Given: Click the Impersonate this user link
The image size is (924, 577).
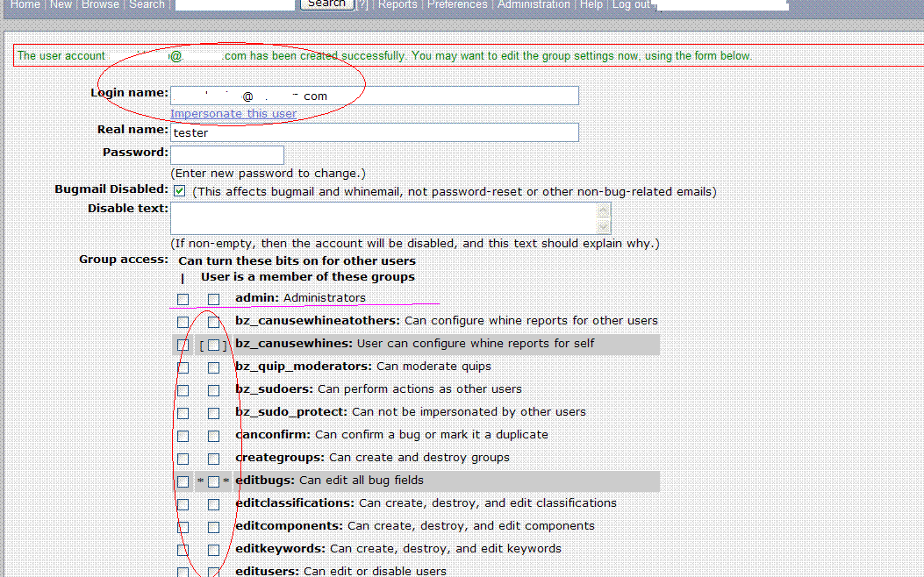Looking at the screenshot, I should 233,114.
